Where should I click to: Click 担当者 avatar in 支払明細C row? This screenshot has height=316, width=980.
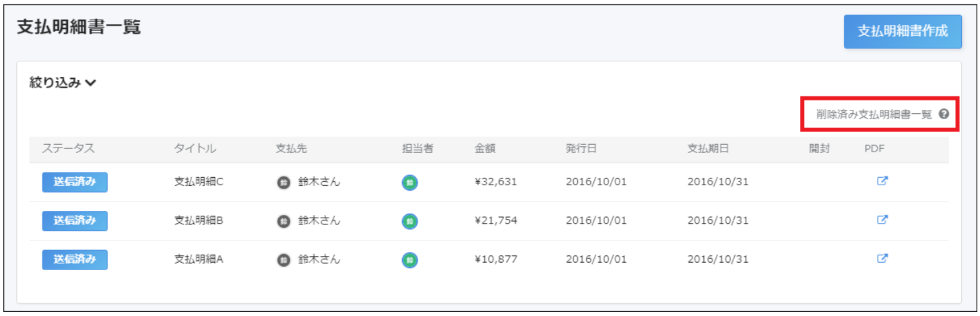410,182
